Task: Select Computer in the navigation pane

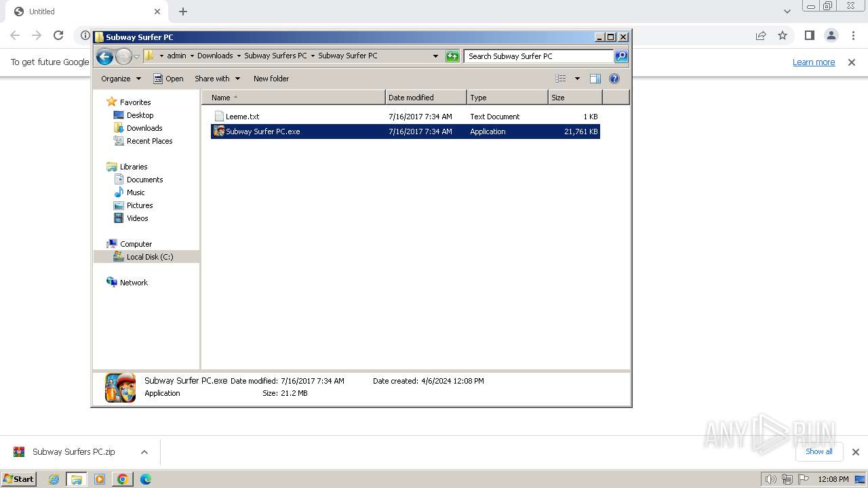Action: point(136,244)
